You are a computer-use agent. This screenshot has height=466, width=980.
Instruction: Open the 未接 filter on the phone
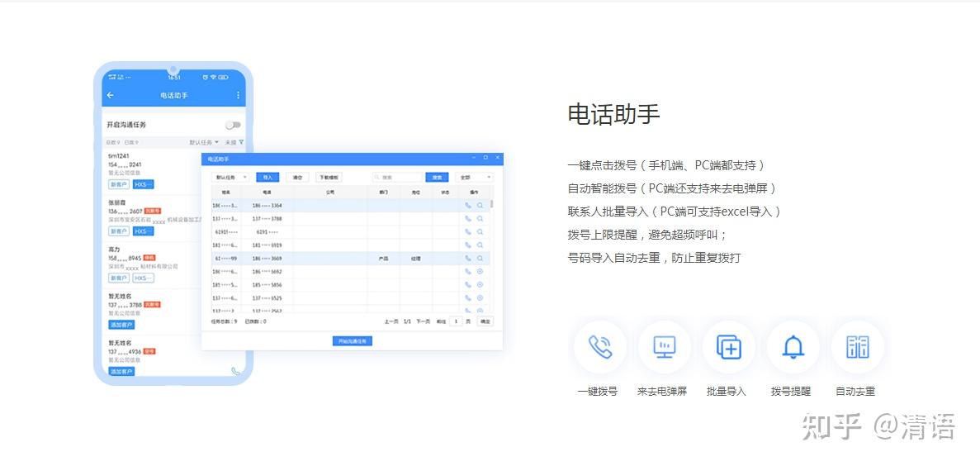pos(234,143)
